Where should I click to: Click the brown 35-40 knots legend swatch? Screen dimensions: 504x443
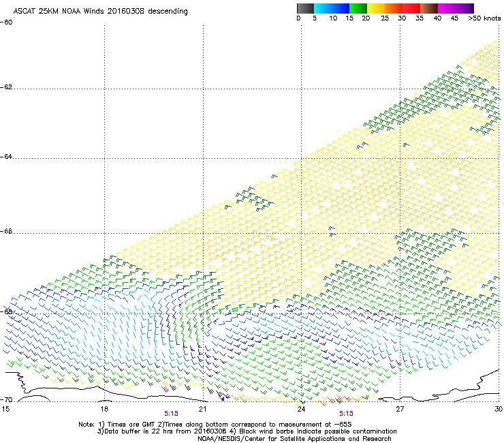click(x=428, y=8)
